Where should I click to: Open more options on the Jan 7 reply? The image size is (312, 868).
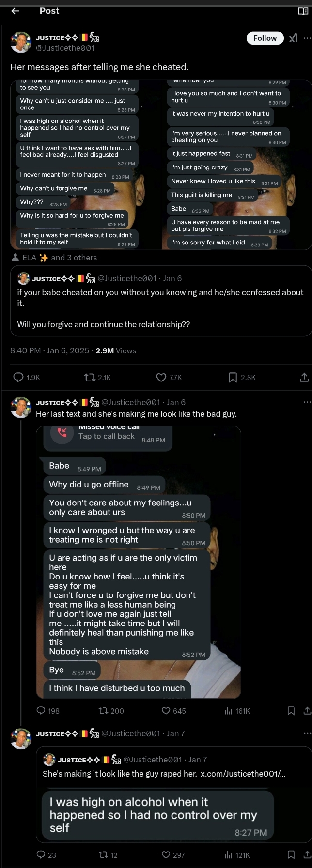[x=307, y=733]
